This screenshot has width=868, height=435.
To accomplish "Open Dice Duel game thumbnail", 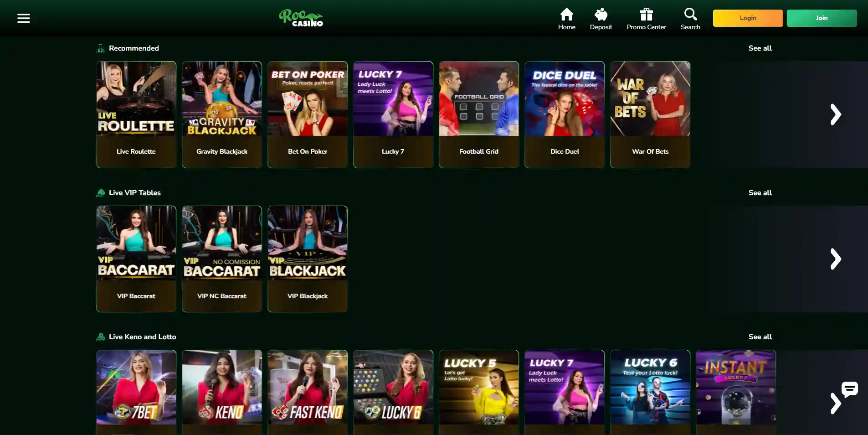I will pos(565,98).
